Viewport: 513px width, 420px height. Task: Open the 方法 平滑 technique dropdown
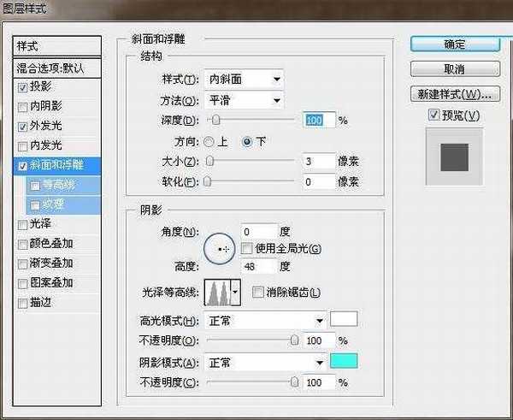(244, 100)
